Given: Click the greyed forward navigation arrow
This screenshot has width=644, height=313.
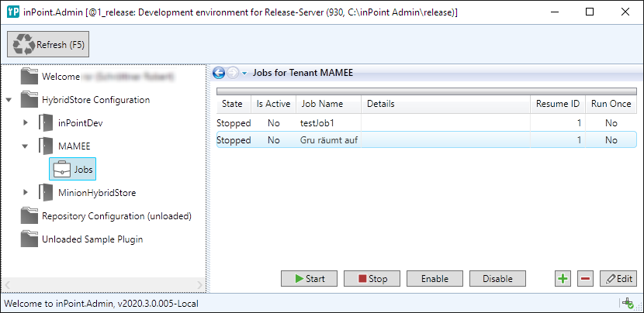Looking at the screenshot, I should tap(233, 73).
